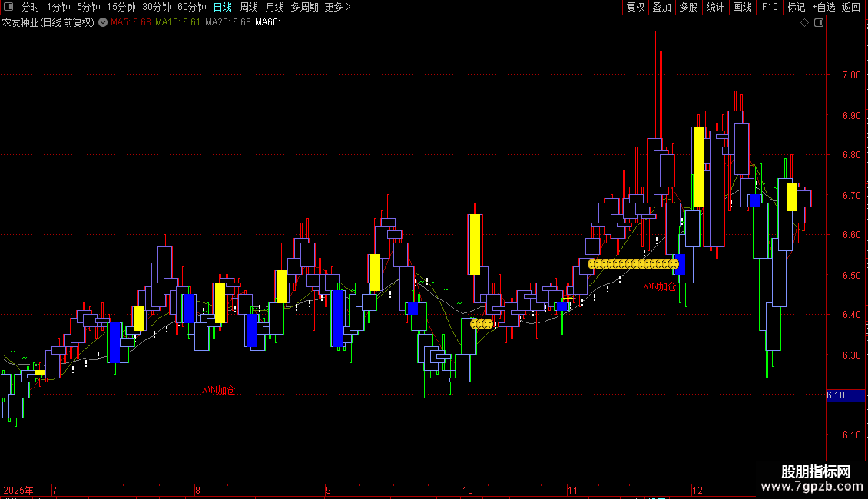This screenshot has width=868, height=499.
Task: Click the MA5: 6.68 label
Action: click(x=131, y=23)
